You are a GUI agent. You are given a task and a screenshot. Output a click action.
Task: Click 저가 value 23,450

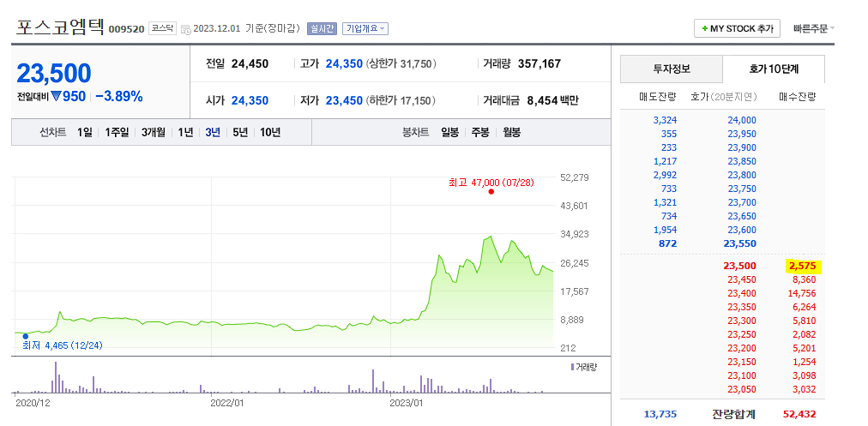(344, 100)
